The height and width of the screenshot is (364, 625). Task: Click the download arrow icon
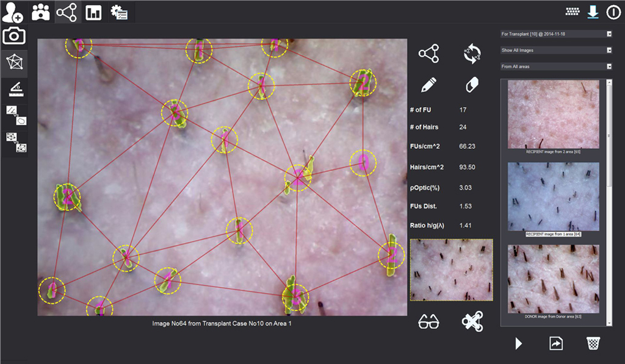tap(592, 12)
